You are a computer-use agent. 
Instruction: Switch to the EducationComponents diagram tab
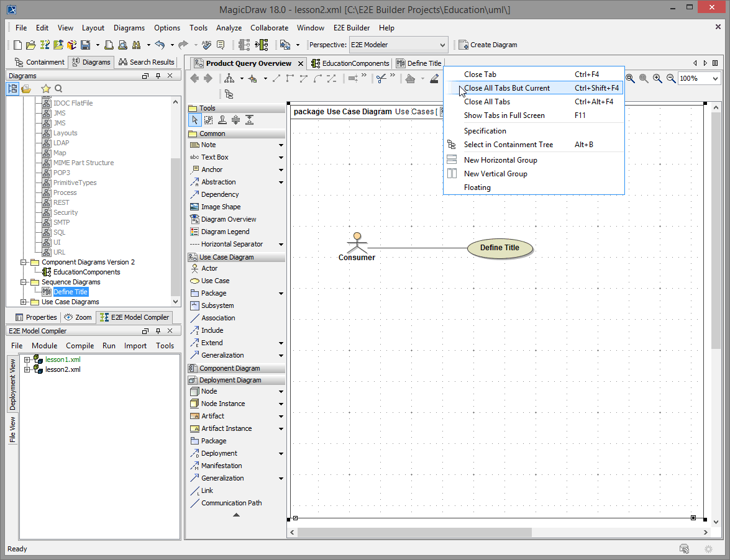pyautogui.click(x=355, y=63)
